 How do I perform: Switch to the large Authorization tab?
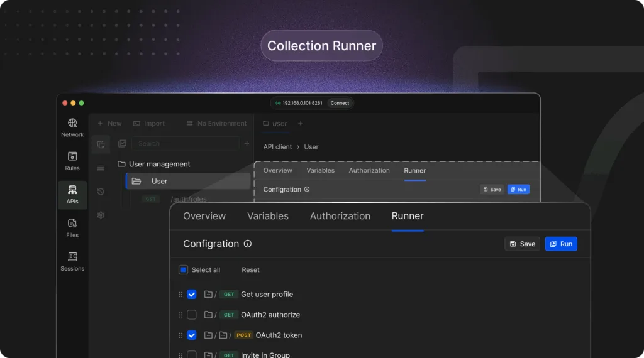click(340, 216)
